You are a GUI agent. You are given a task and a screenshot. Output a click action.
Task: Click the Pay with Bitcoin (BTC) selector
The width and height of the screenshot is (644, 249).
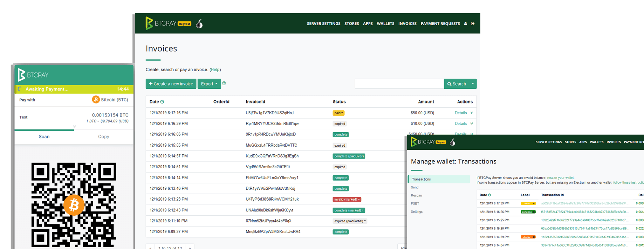click(x=110, y=100)
